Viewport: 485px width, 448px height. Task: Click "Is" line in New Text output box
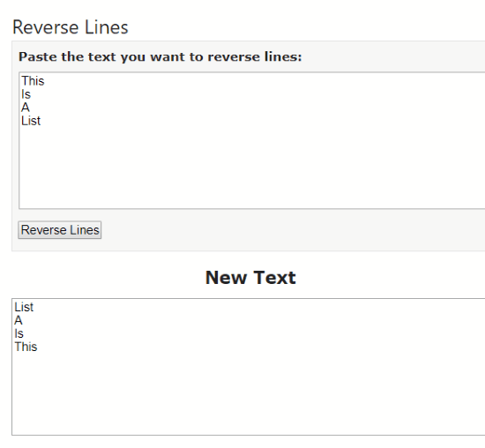point(19,334)
